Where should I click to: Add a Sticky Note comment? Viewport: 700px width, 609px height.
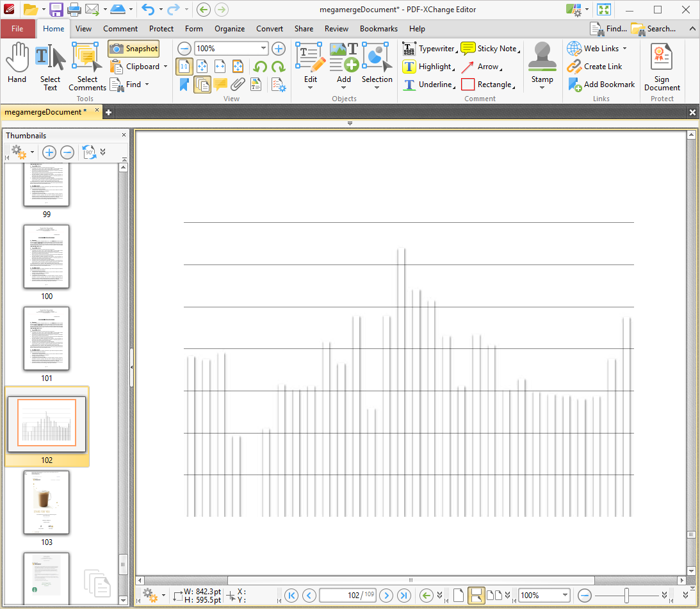click(490, 49)
